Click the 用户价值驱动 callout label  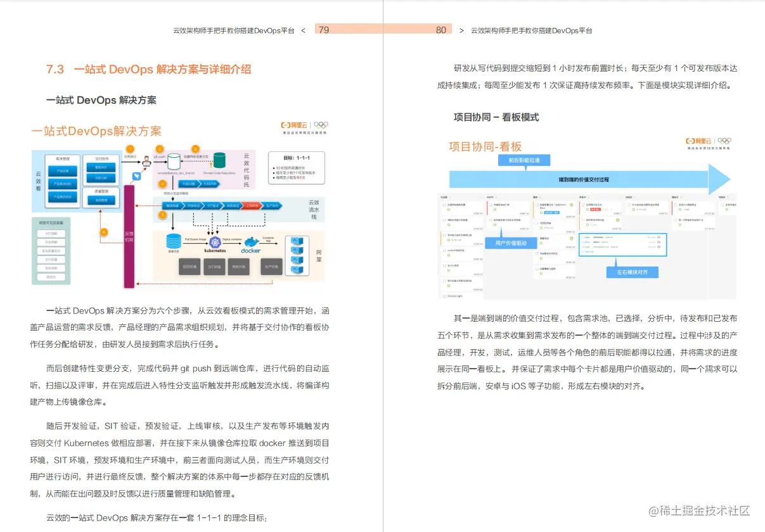tap(510, 242)
